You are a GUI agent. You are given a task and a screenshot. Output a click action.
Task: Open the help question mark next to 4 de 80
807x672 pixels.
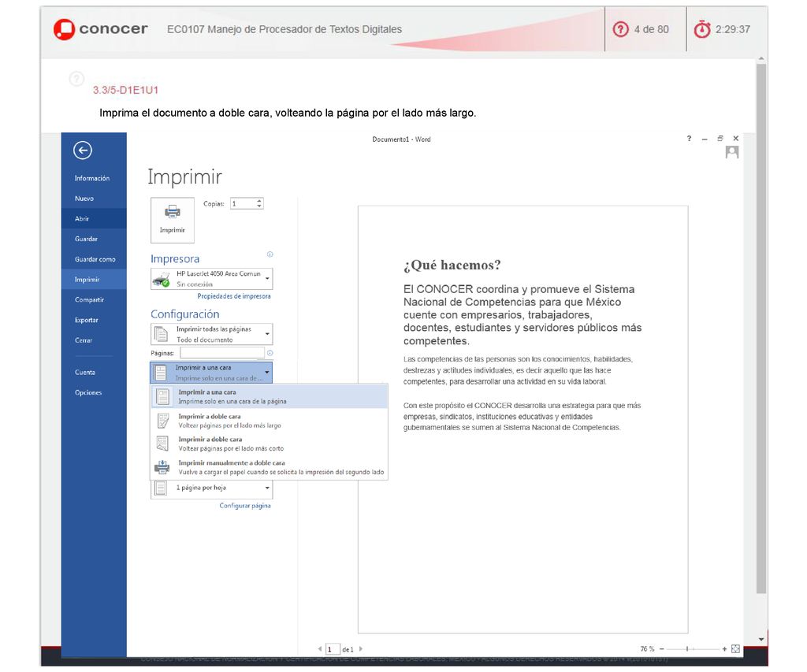click(621, 29)
